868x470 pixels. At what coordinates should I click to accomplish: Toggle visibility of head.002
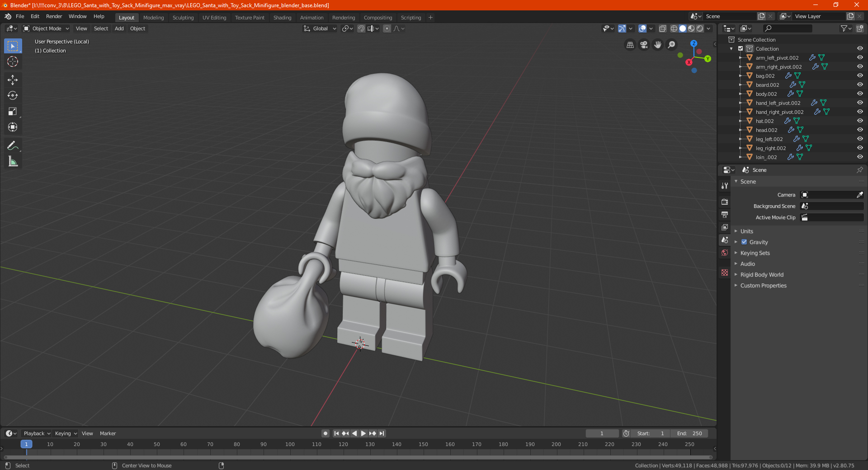click(859, 130)
